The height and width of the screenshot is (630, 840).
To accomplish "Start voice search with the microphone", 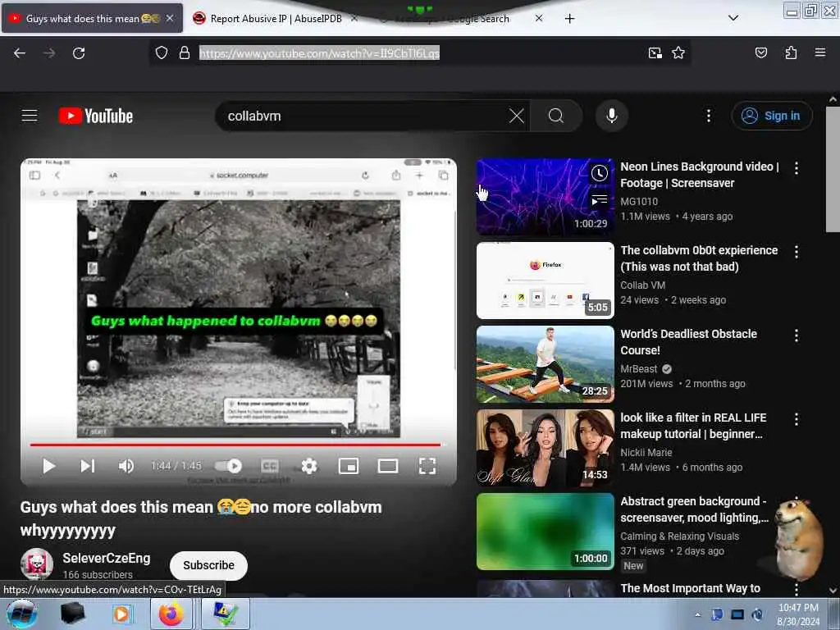I will [612, 116].
